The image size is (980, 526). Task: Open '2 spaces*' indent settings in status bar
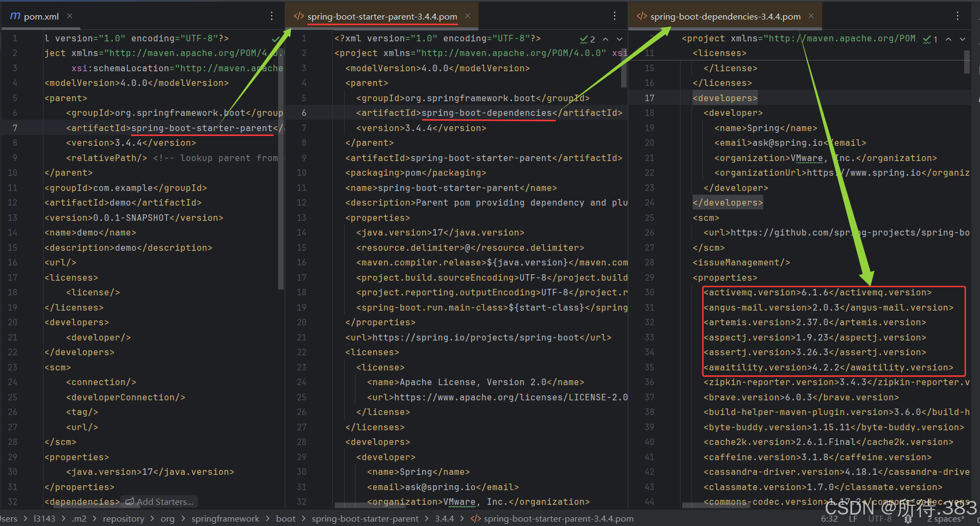click(946, 519)
